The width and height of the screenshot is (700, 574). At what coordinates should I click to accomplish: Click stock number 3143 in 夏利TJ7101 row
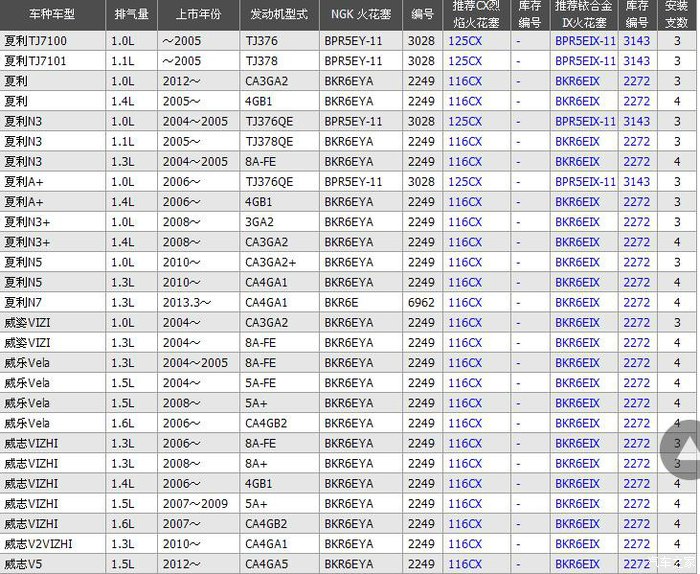click(x=636, y=61)
